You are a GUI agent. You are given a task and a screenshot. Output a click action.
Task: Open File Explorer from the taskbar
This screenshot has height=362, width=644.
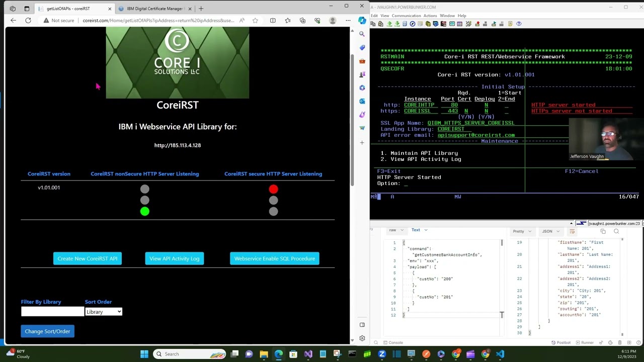(x=264, y=354)
